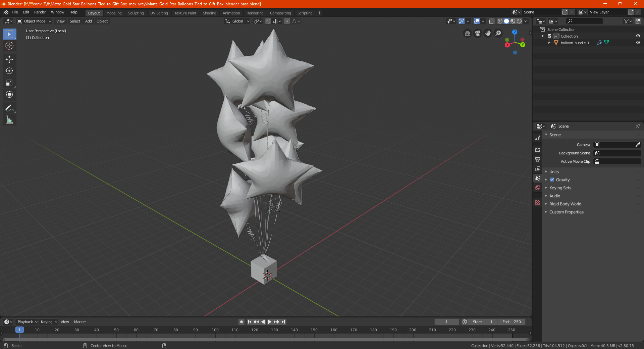Select the Annotate tool
This screenshot has width=644, height=349.
pyautogui.click(x=9, y=108)
